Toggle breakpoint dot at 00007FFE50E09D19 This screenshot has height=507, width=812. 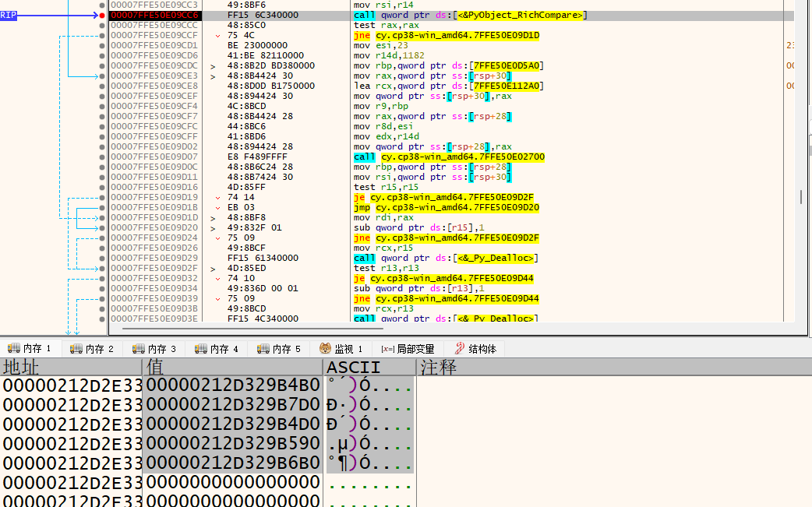point(102,198)
